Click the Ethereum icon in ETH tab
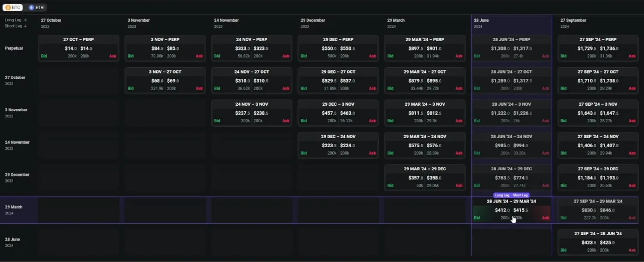This screenshot has width=644, height=262. (31, 8)
